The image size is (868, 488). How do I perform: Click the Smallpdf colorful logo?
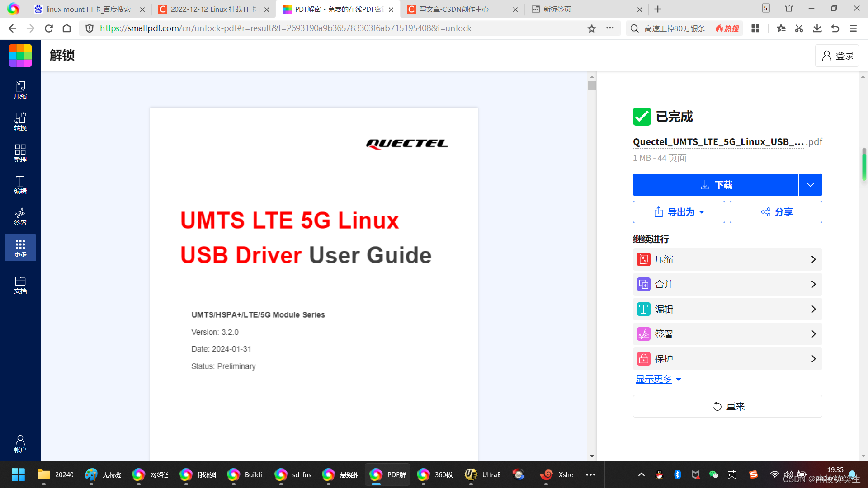coord(20,56)
